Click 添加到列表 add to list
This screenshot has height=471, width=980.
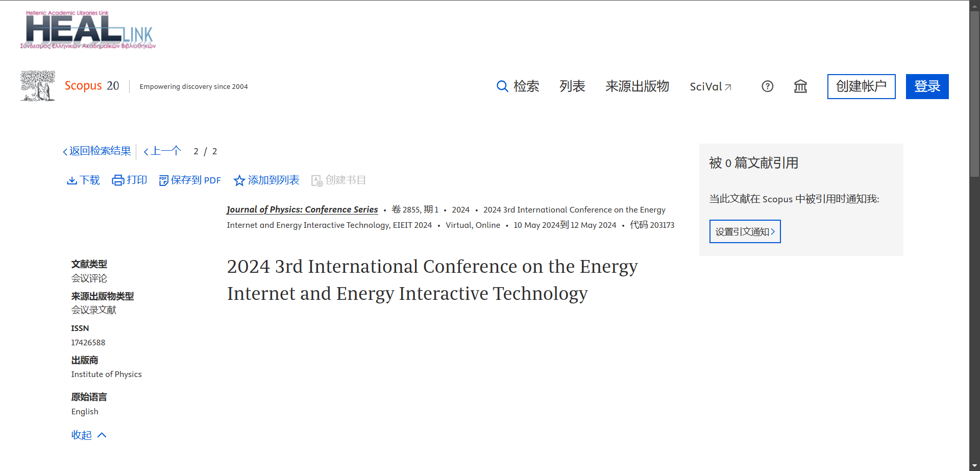[x=274, y=180]
